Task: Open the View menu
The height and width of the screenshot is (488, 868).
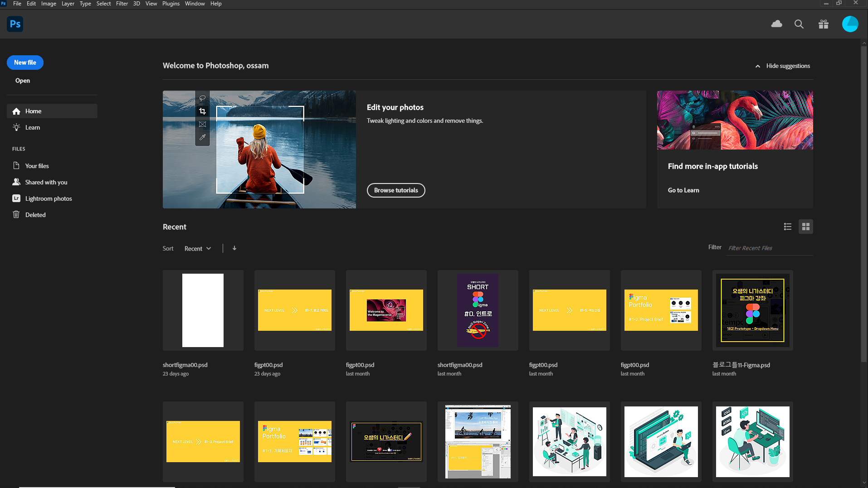Action: point(151,4)
